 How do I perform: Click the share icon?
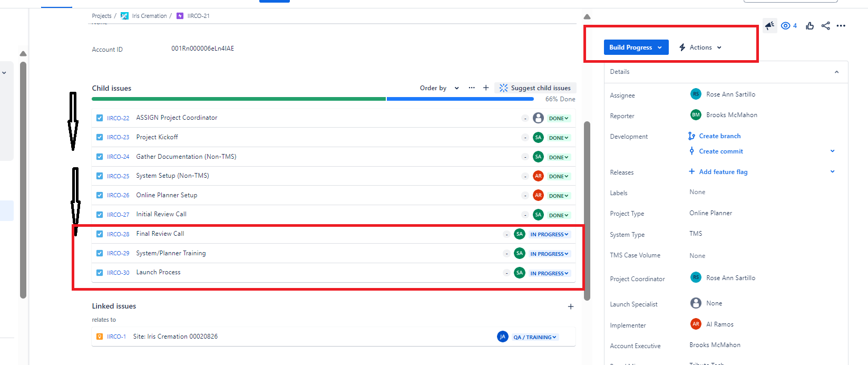(826, 26)
